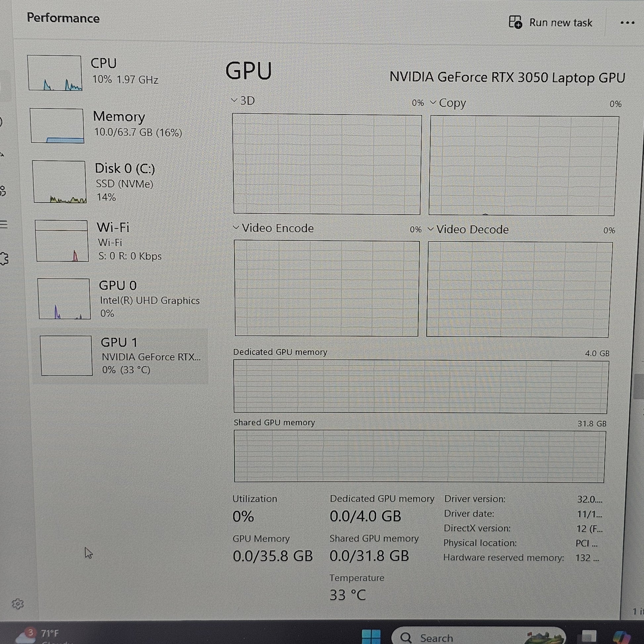Click the Driver date value
The height and width of the screenshot is (644, 644).
[589, 514]
